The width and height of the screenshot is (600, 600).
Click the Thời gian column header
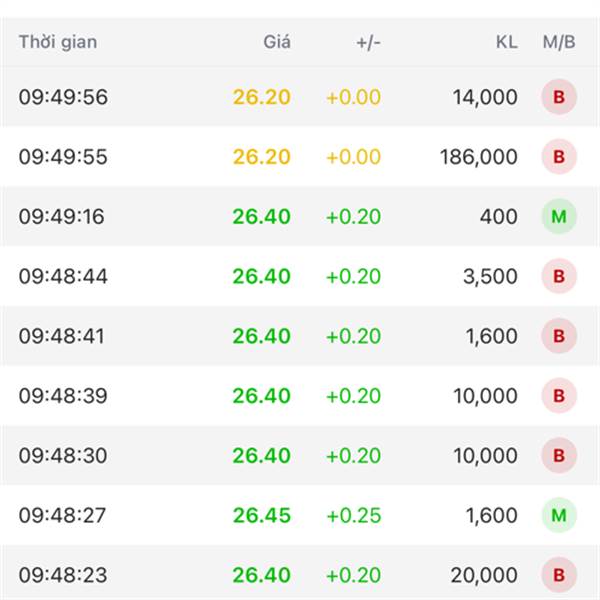pos(58,43)
